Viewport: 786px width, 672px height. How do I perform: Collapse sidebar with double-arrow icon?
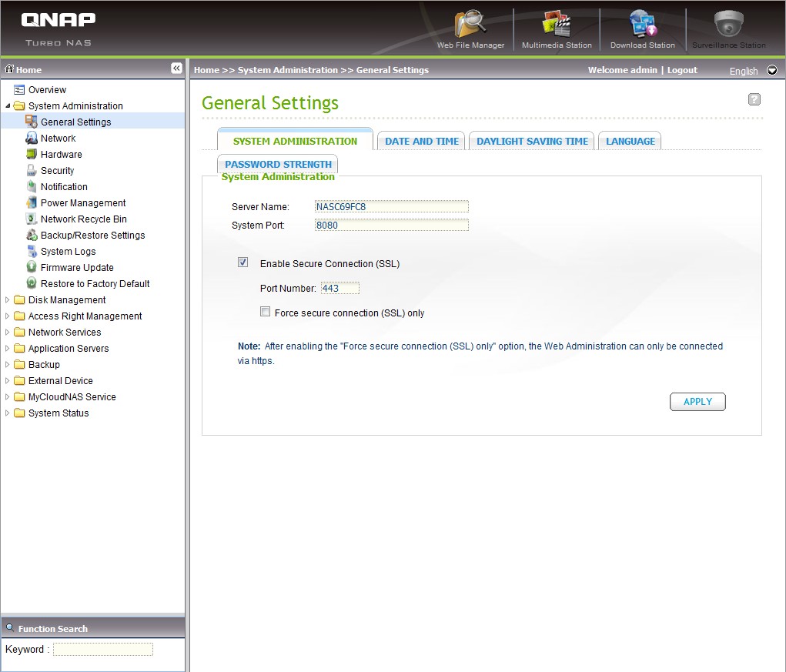(176, 69)
